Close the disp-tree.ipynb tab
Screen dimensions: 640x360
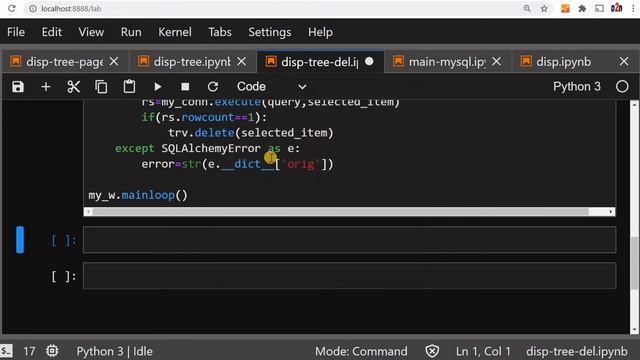coord(242,62)
